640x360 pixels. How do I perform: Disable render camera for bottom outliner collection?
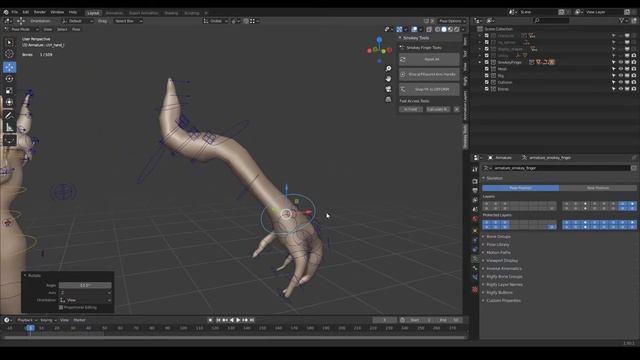(x=633, y=89)
